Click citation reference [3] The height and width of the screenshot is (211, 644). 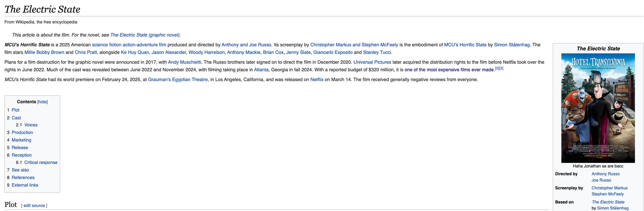tap(501, 69)
